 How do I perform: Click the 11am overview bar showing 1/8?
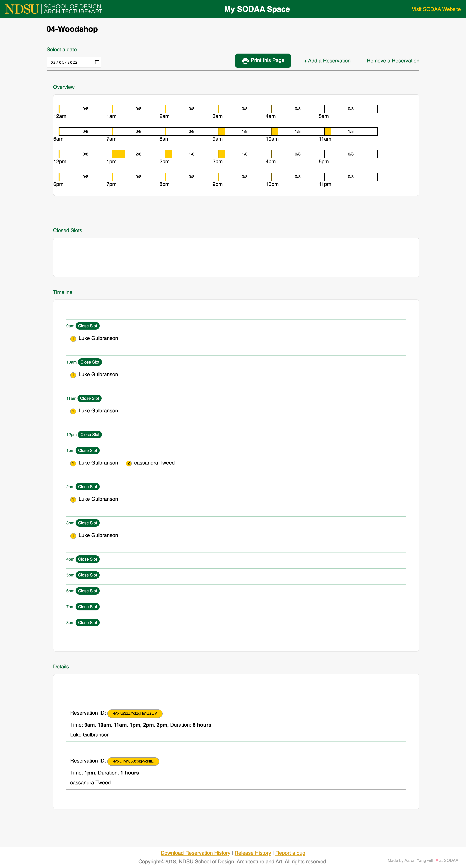pyautogui.click(x=351, y=131)
